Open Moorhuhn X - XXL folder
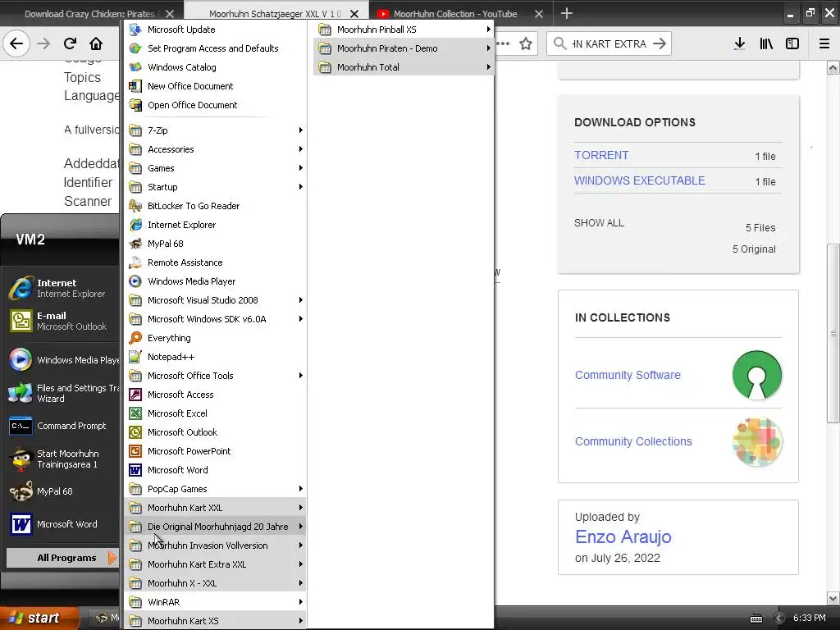This screenshot has height=630, width=840. pos(215,583)
